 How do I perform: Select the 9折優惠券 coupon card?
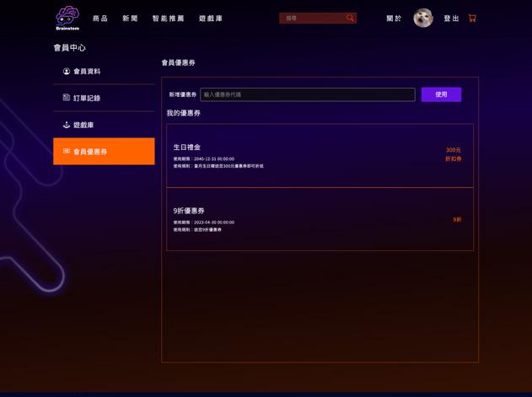point(320,219)
